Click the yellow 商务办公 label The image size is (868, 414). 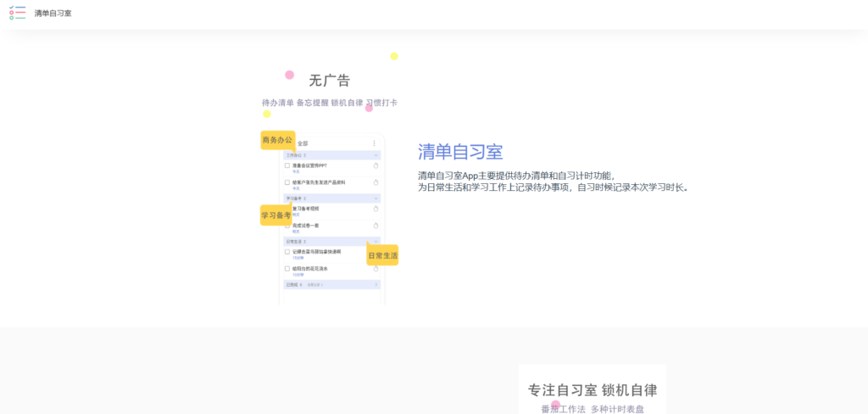point(276,140)
